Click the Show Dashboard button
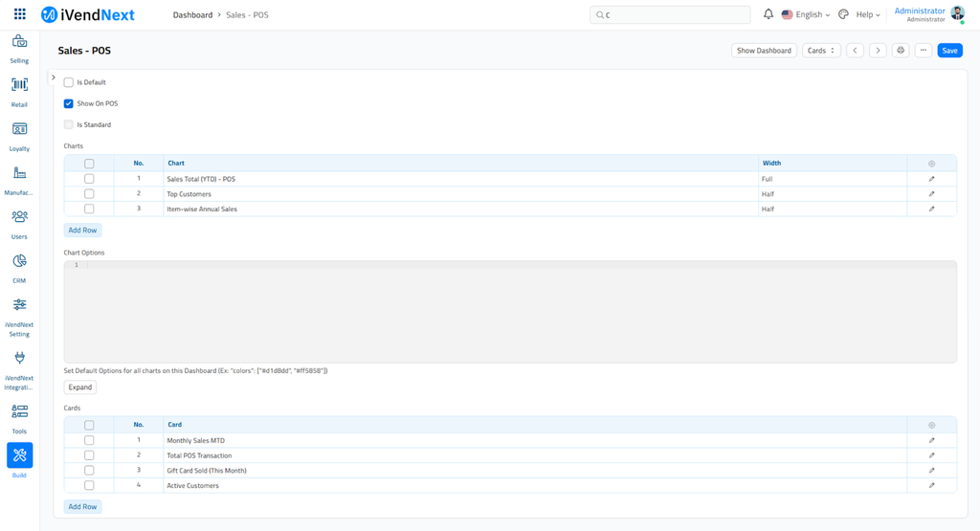Image resolution: width=980 pixels, height=531 pixels. tap(764, 51)
